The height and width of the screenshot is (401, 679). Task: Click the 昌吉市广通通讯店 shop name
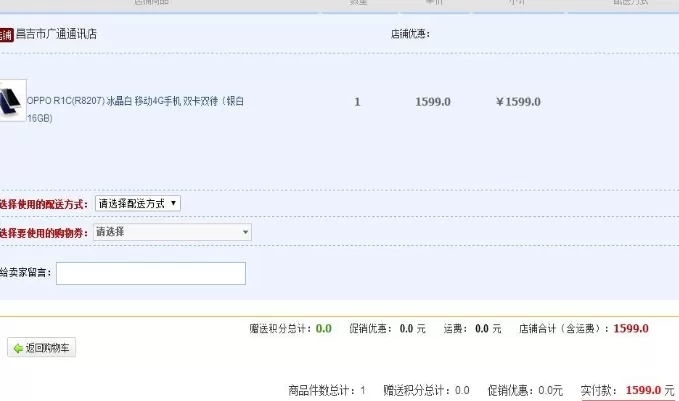pyautogui.click(x=56, y=34)
